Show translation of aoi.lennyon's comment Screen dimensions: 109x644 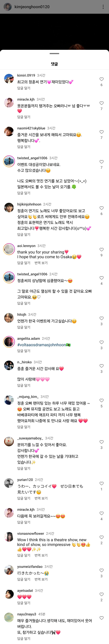[x=41, y=263]
